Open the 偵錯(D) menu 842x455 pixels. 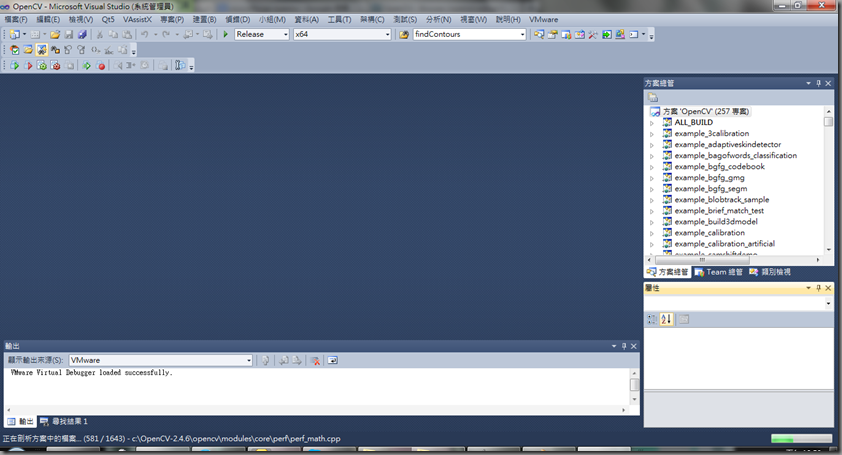pos(237,19)
